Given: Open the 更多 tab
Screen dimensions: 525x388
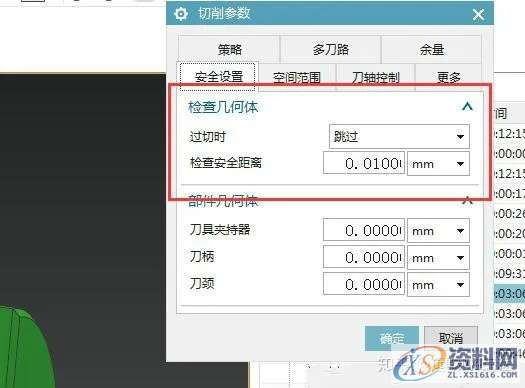Looking at the screenshot, I should coord(448,77).
